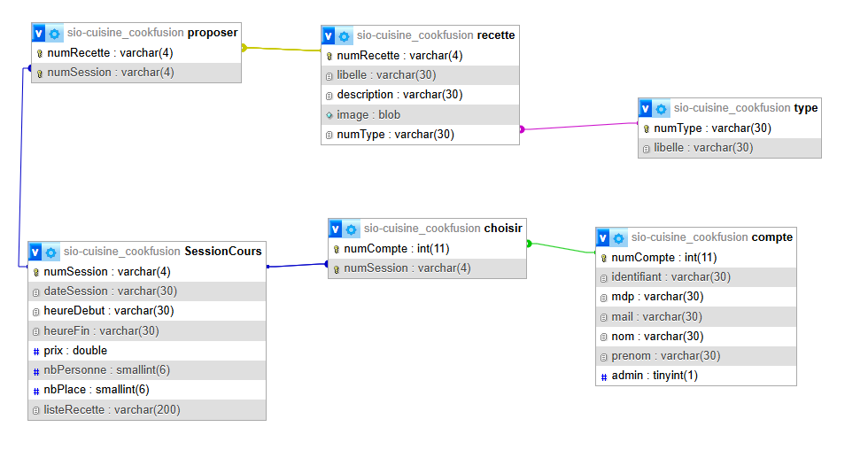Image resolution: width=868 pixels, height=458 pixels.
Task: Select the 'nom : varchar(30)' row
Action: click(x=696, y=336)
